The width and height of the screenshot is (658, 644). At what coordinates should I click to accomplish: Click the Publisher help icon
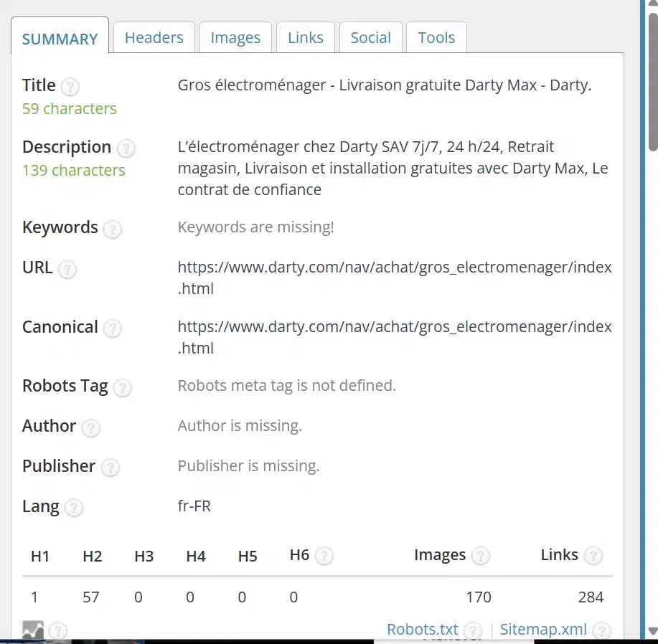click(x=110, y=468)
